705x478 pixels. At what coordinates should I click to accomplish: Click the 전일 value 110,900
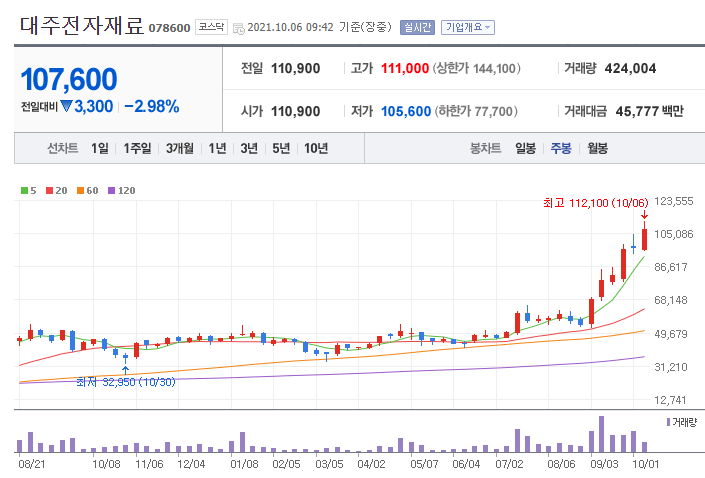tap(295, 68)
